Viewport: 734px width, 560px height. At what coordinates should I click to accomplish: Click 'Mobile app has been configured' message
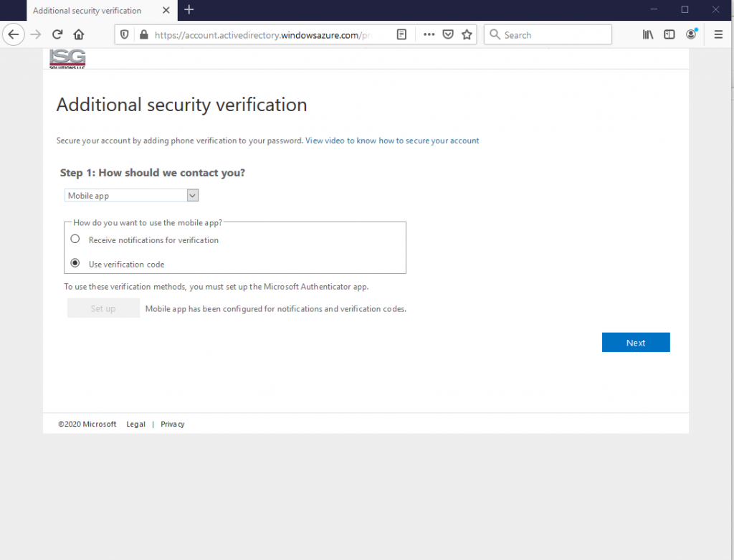click(276, 309)
